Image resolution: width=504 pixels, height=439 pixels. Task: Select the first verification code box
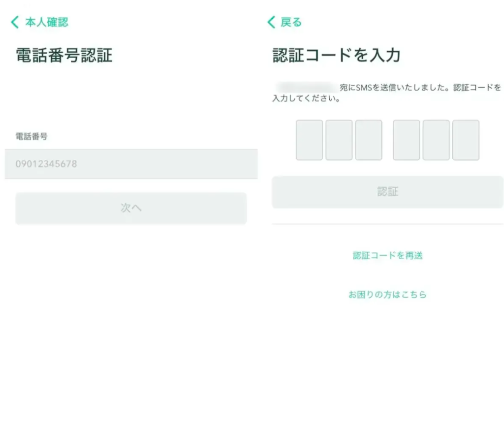click(x=309, y=140)
